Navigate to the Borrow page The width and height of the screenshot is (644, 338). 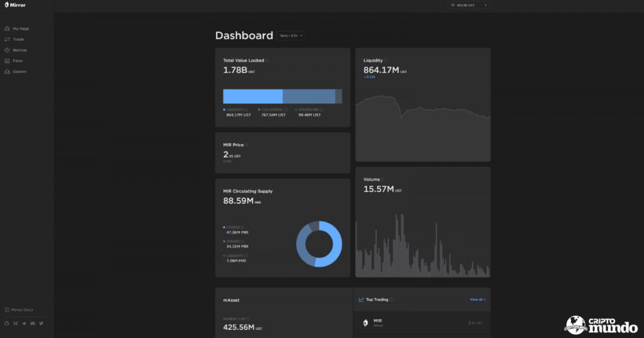pos(19,50)
